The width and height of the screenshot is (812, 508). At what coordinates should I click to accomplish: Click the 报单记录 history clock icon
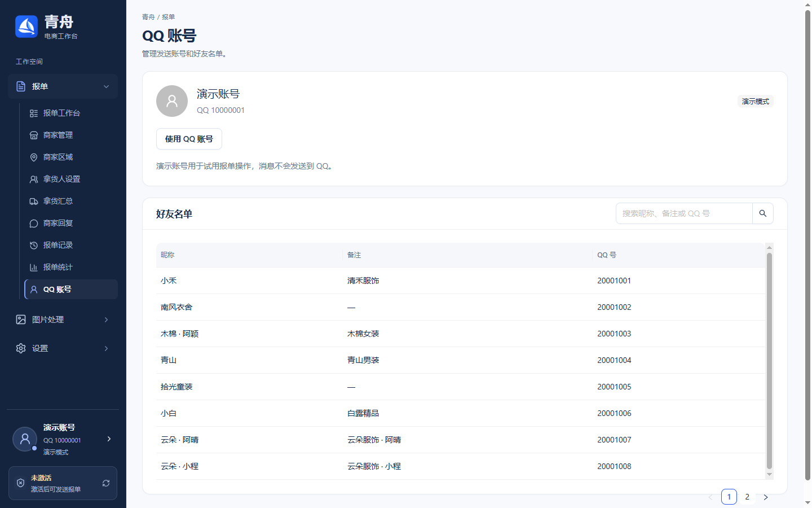(x=34, y=246)
